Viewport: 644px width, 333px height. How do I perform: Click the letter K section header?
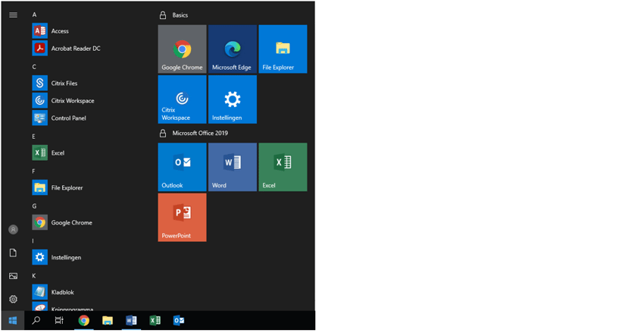tap(34, 276)
